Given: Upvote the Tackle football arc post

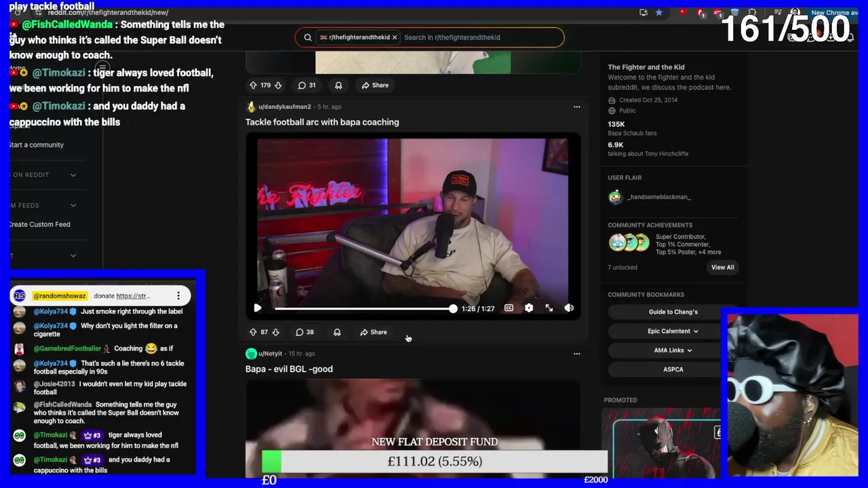Looking at the screenshot, I should [253, 332].
